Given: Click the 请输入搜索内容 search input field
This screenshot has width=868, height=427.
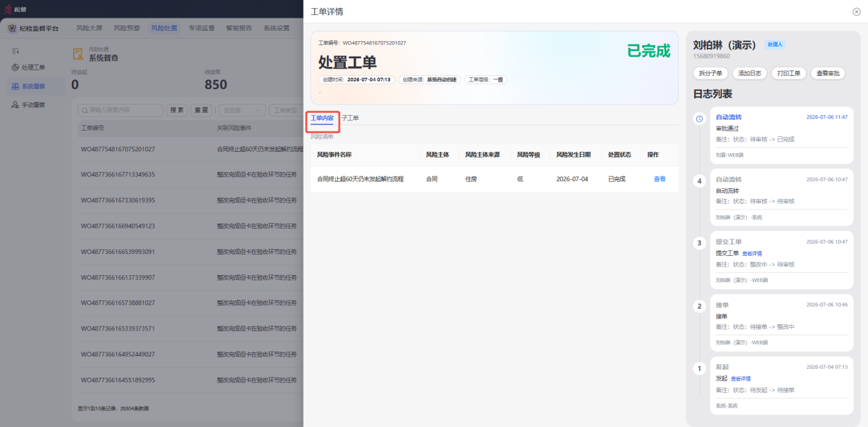Looking at the screenshot, I should (x=121, y=110).
